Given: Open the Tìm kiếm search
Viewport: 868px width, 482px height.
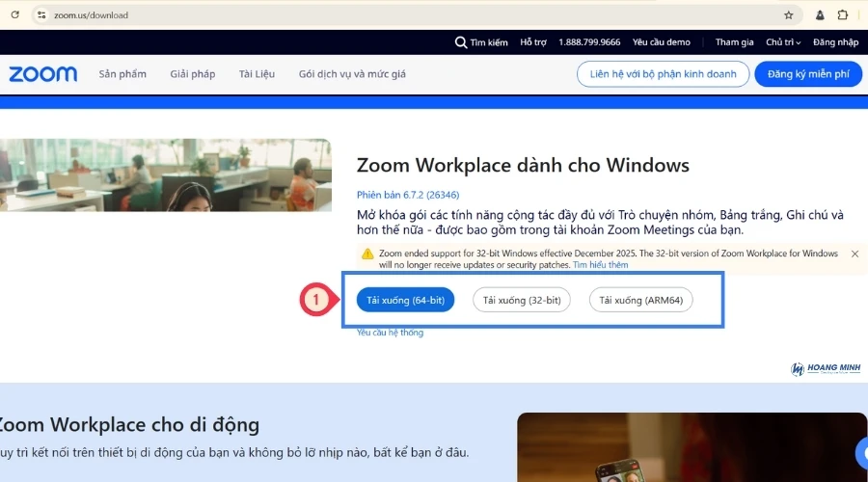Looking at the screenshot, I should [x=481, y=42].
